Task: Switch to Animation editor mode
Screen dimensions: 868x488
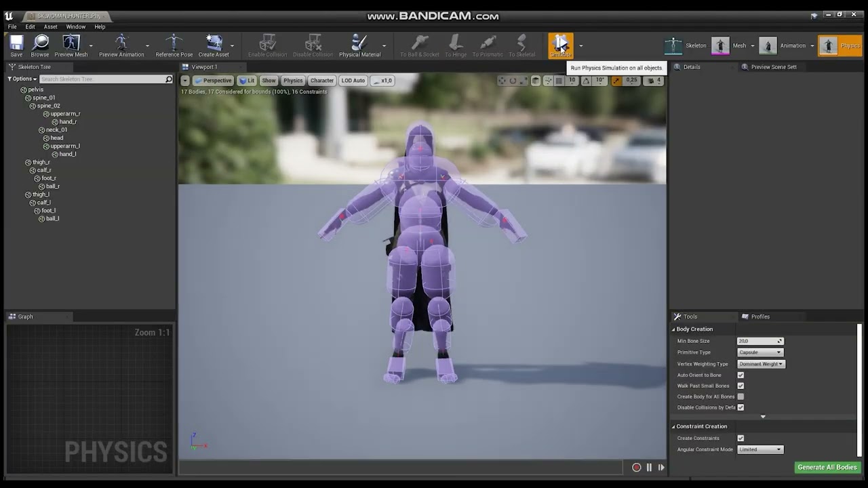Action: [783, 45]
